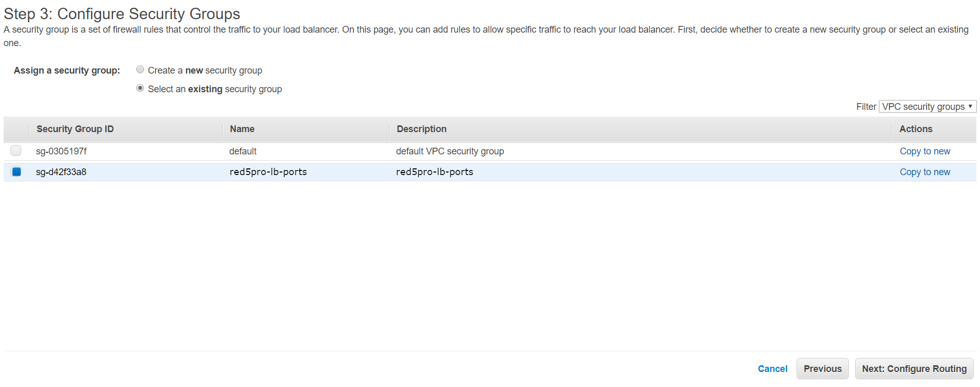
Task: Click the 'default' name cell
Action: tap(243, 151)
